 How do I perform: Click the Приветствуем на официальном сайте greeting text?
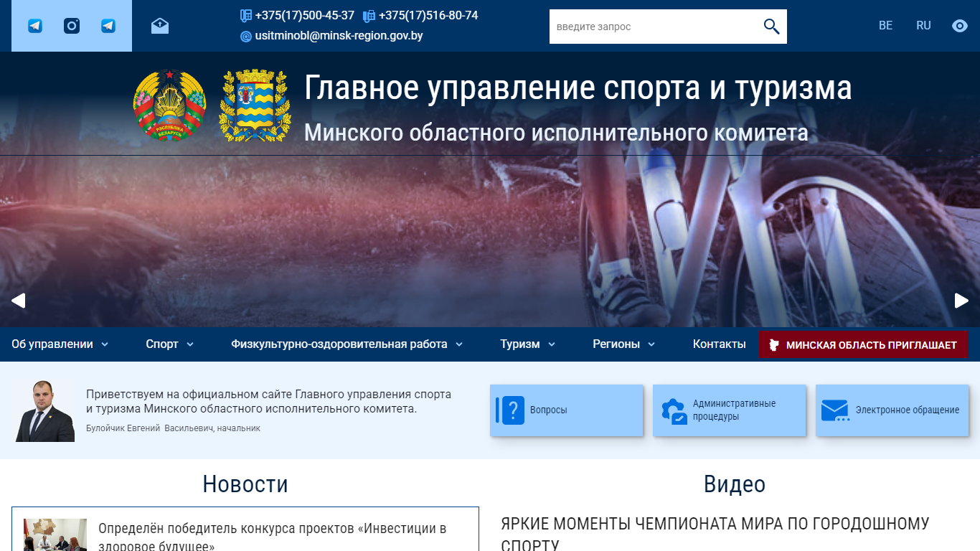tap(269, 402)
